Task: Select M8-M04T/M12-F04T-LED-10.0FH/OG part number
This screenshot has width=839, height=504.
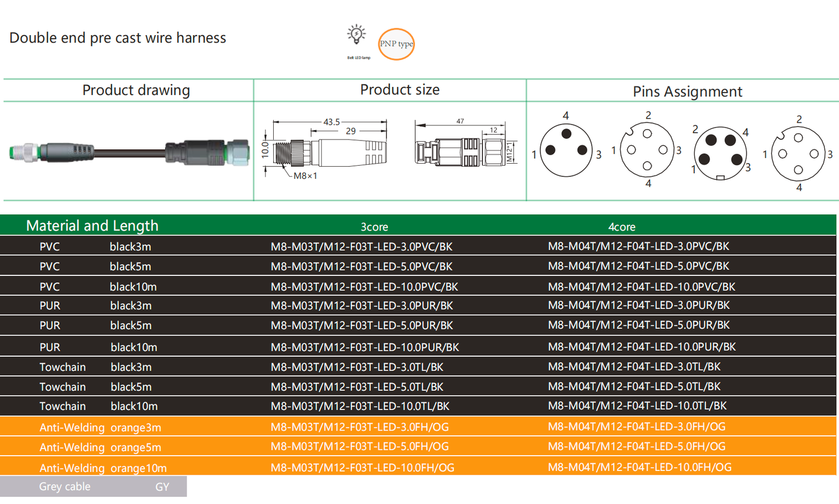Action: (640, 467)
